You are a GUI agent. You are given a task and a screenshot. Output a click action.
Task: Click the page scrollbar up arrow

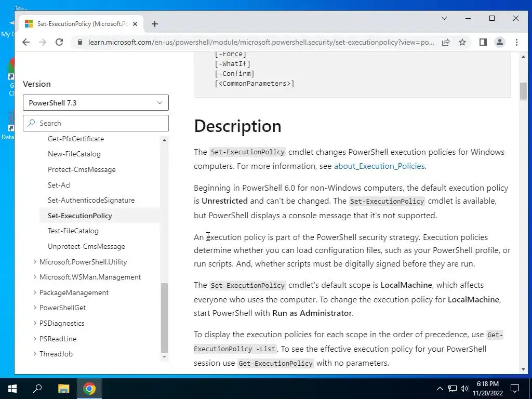click(523, 57)
